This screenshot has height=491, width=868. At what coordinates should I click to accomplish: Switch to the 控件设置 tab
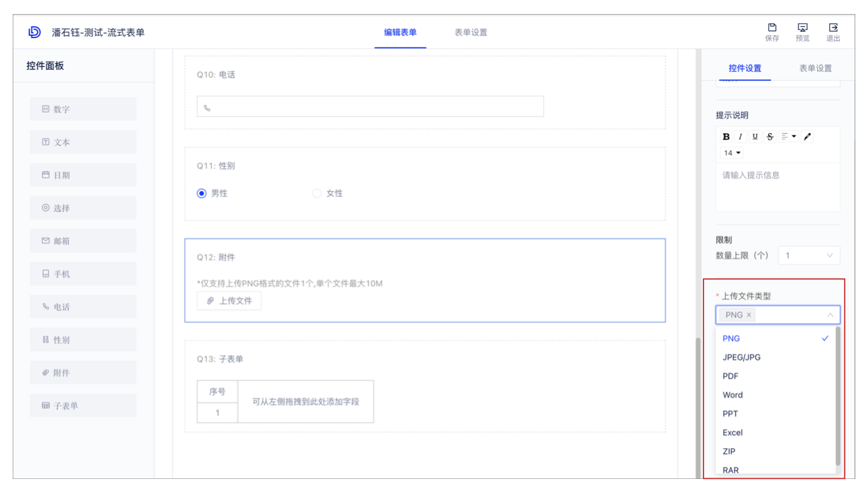tap(744, 68)
